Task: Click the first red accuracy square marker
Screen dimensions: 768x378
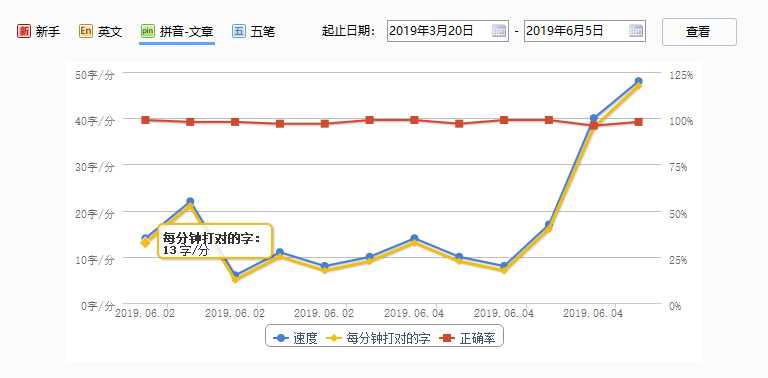Action: 145,120
